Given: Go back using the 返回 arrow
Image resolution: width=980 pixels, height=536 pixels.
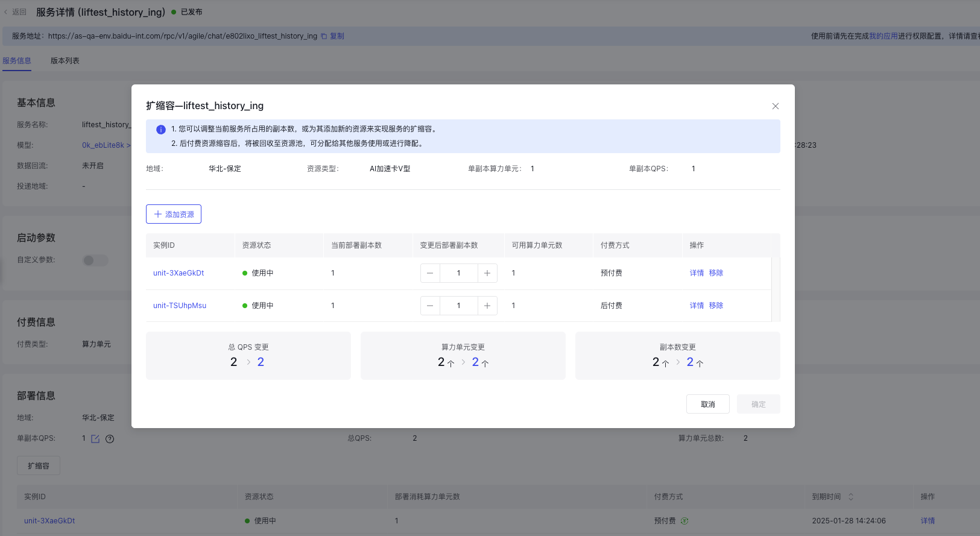Looking at the screenshot, I should pyautogui.click(x=15, y=12).
